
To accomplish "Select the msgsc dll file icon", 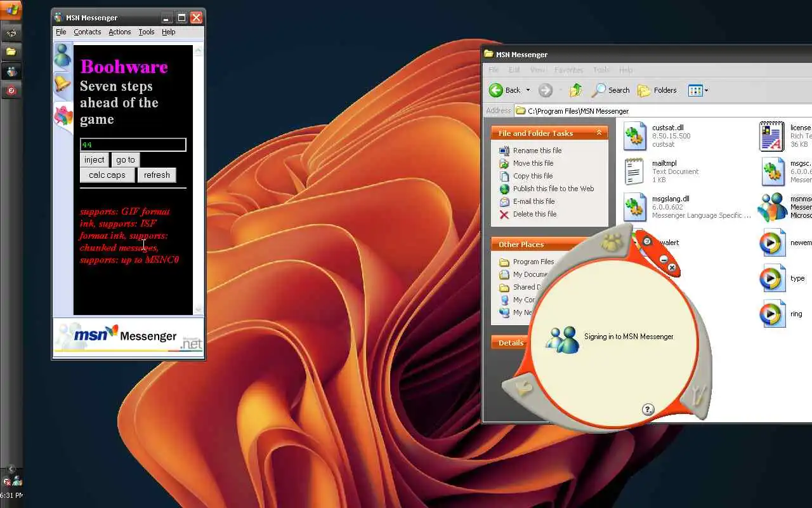I will 773,171.
